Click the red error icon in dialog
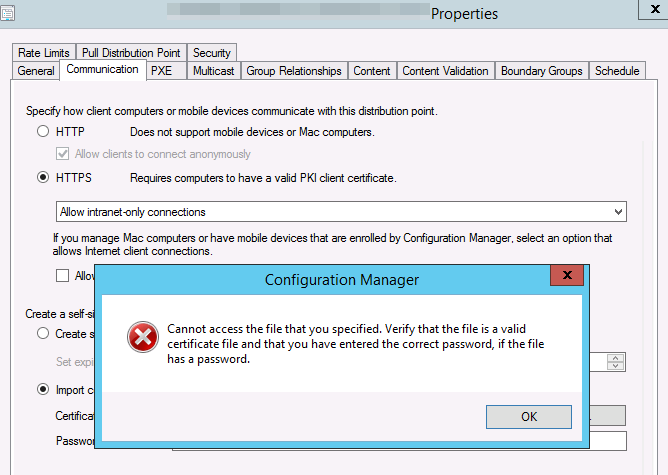668x475 pixels. pos(143,337)
